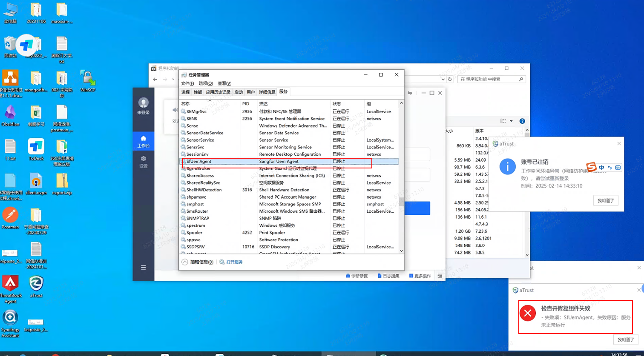This screenshot has height=356, width=644.
Task: Click 我知道了 in 账号已注销 notification
Action: coord(605,200)
